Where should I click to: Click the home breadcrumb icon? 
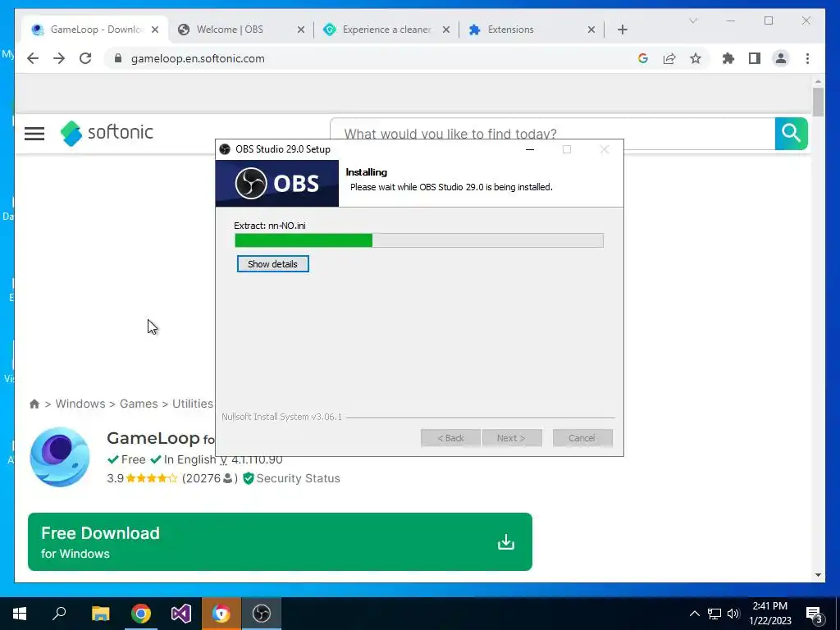coord(34,404)
